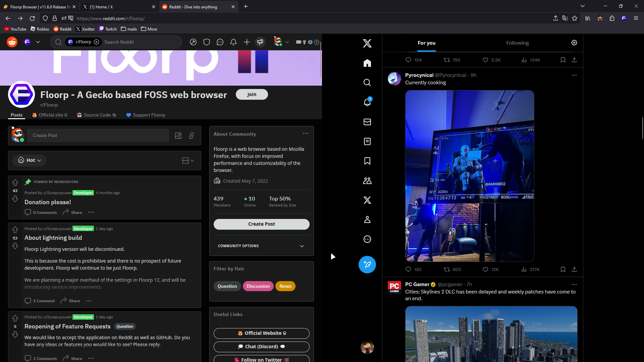Open more options on the Pyrocynical tweet
Viewport: 644px width, 362px height.
point(574,75)
